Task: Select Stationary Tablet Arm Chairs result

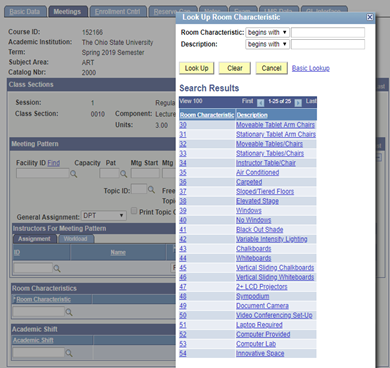Action: click(x=276, y=134)
